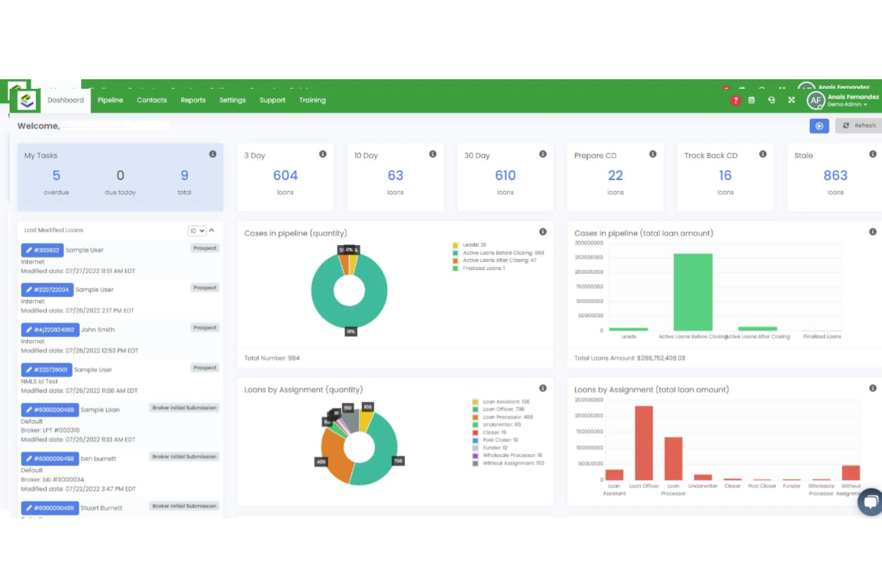Click Prospect status badge for loan #303832
Image resolution: width=882 pixels, height=588 pixels.
pyautogui.click(x=205, y=248)
